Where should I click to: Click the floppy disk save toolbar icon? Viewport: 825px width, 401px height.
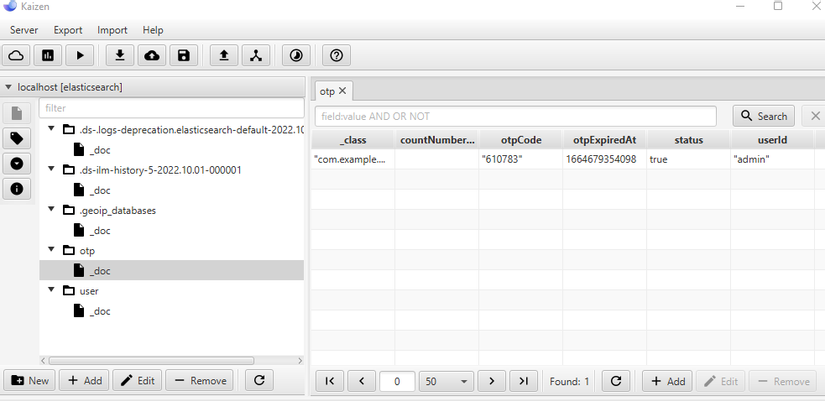(x=184, y=55)
